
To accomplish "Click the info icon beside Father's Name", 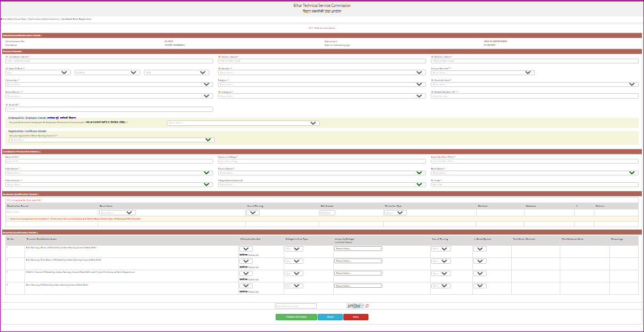I will point(219,56).
